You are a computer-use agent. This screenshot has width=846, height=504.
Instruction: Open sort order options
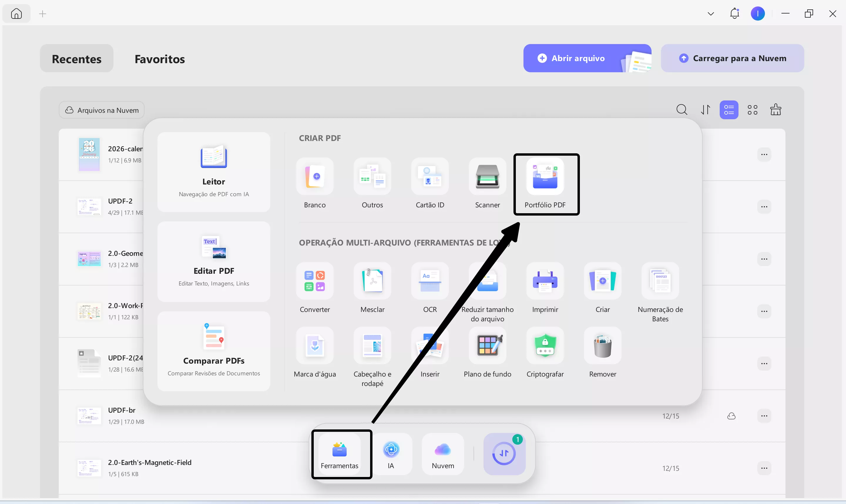tap(705, 109)
